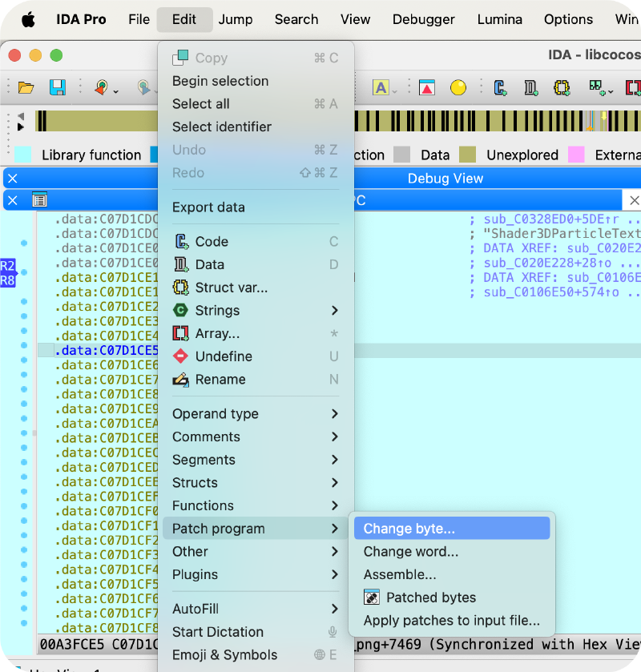This screenshot has width=641, height=672.
Task: Choose Apply patches to input file...
Action: (451, 621)
